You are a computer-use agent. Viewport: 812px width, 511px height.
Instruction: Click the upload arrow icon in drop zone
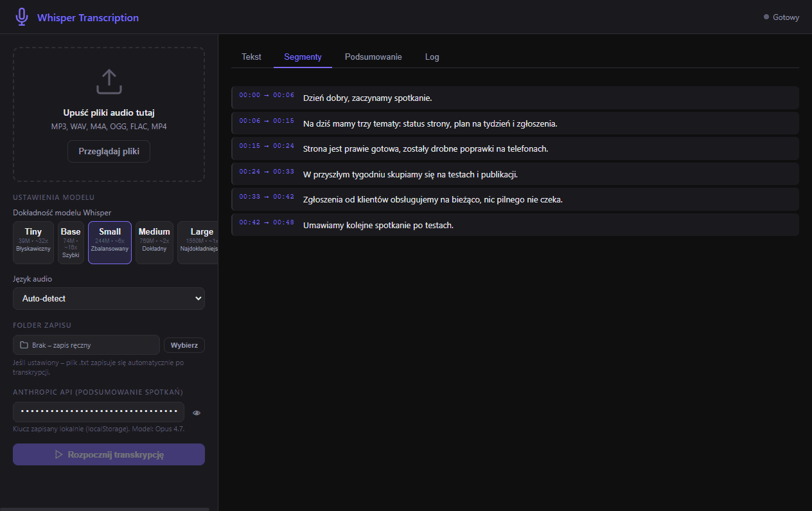(109, 82)
